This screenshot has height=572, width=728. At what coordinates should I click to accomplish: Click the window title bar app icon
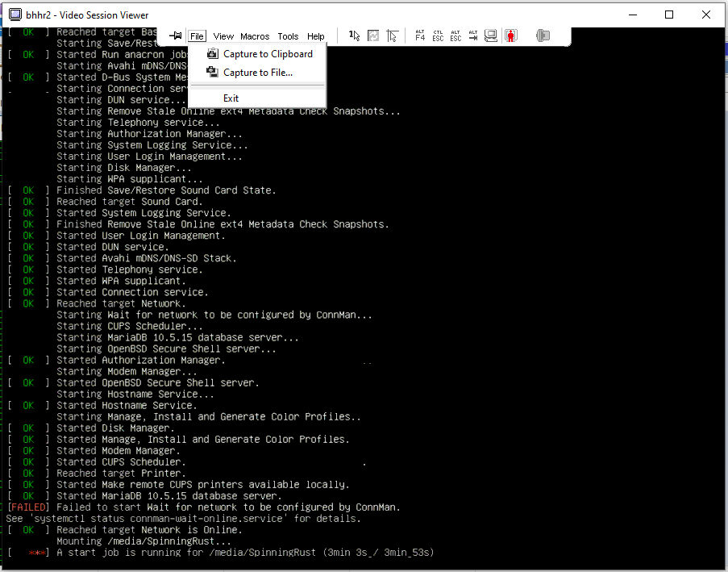pyautogui.click(x=15, y=15)
